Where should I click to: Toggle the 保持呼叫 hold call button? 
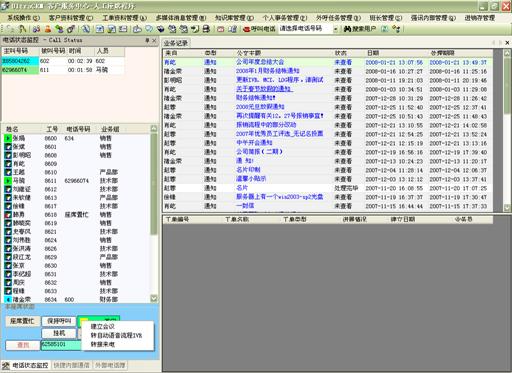pos(59,321)
